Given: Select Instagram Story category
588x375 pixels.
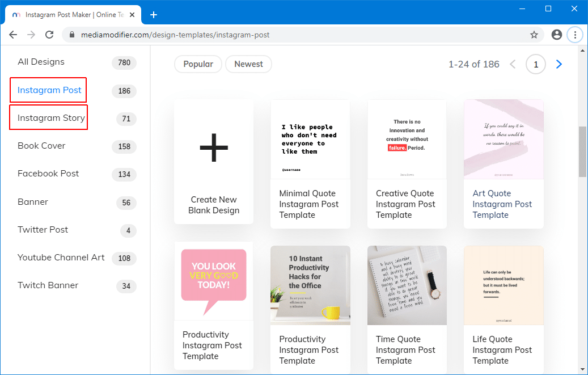Looking at the screenshot, I should tap(51, 118).
